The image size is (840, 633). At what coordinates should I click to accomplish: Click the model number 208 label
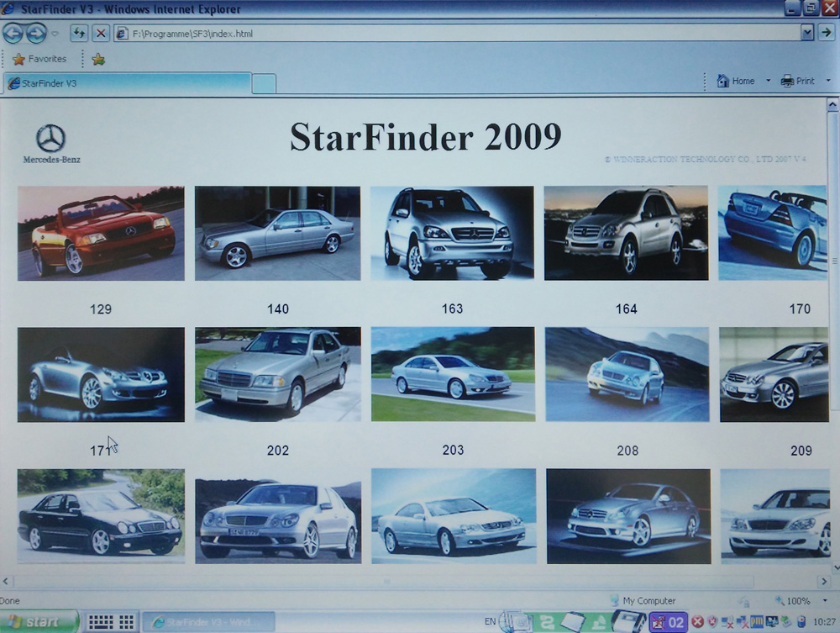pyautogui.click(x=627, y=451)
